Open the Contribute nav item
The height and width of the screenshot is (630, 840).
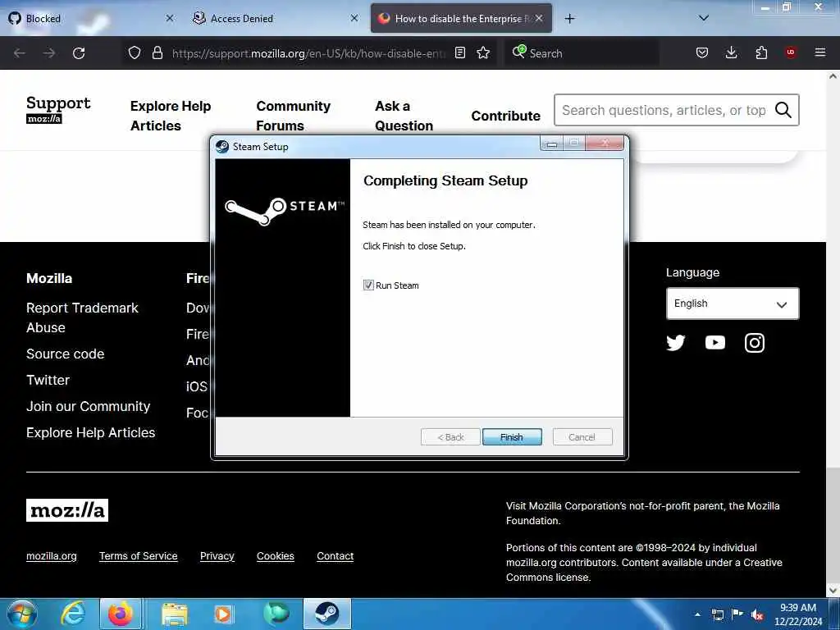coord(505,116)
